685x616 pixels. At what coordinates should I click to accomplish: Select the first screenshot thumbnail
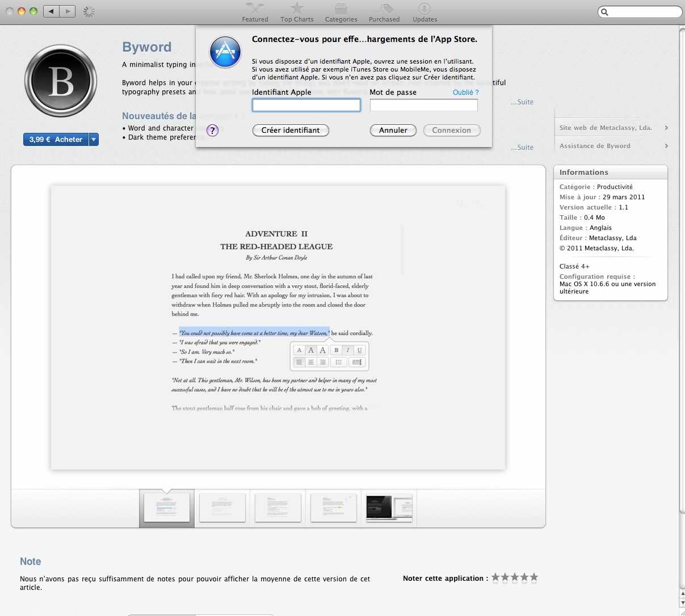(x=167, y=508)
